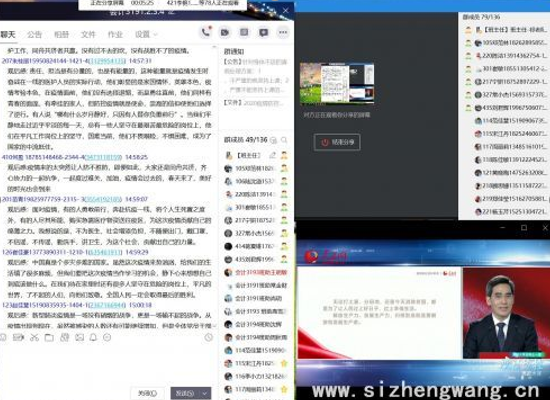Expand send options arrow next to 发送
The width and height of the screenshot is (550, 400).
[204, 393]
